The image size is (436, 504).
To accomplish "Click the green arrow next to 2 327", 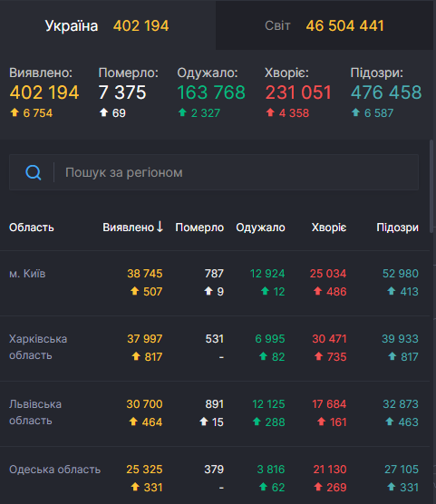I will coord(182,112).
